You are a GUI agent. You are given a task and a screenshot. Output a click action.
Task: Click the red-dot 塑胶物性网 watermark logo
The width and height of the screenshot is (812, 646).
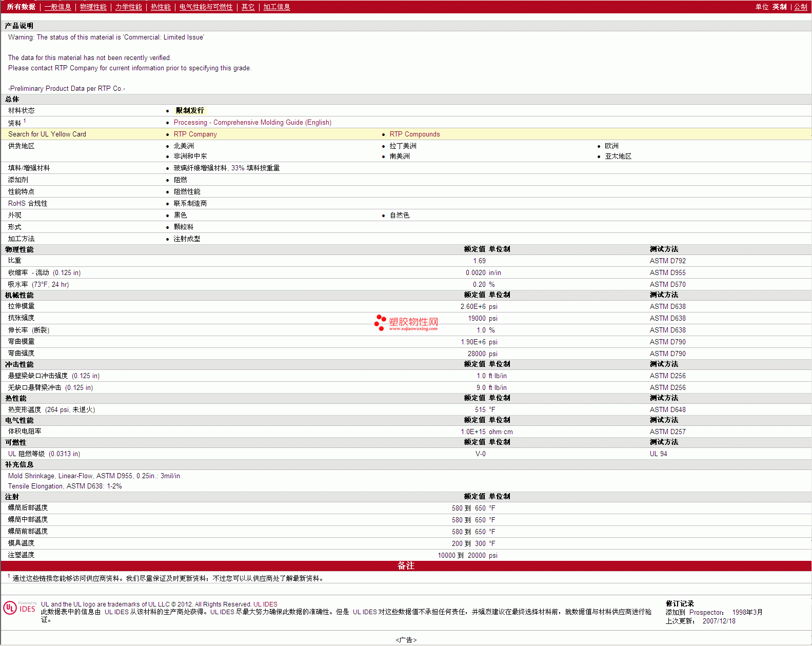pos(406,323)
